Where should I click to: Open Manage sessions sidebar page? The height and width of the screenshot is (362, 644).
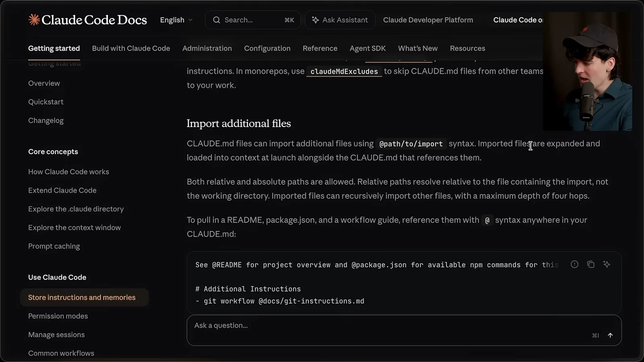[x=56, y=335]
